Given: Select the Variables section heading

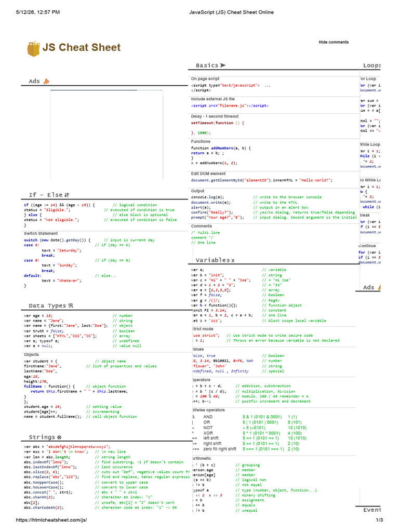Looking at the screenshot, I should click(212, 260).
